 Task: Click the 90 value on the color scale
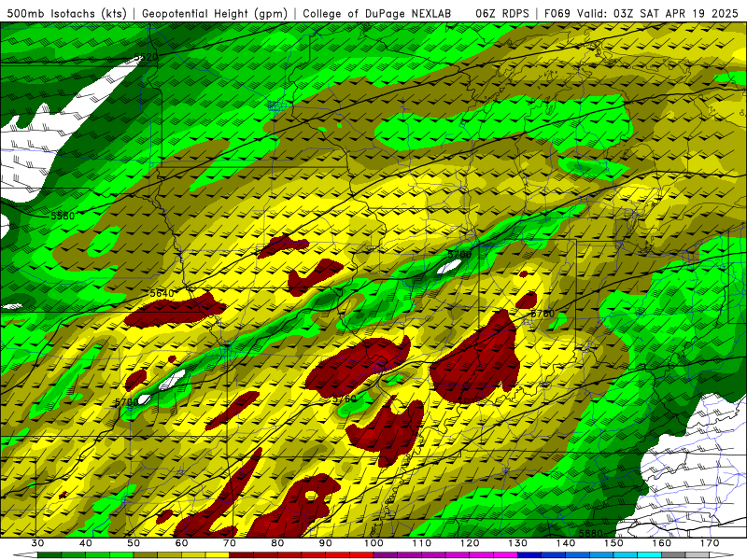325,543
